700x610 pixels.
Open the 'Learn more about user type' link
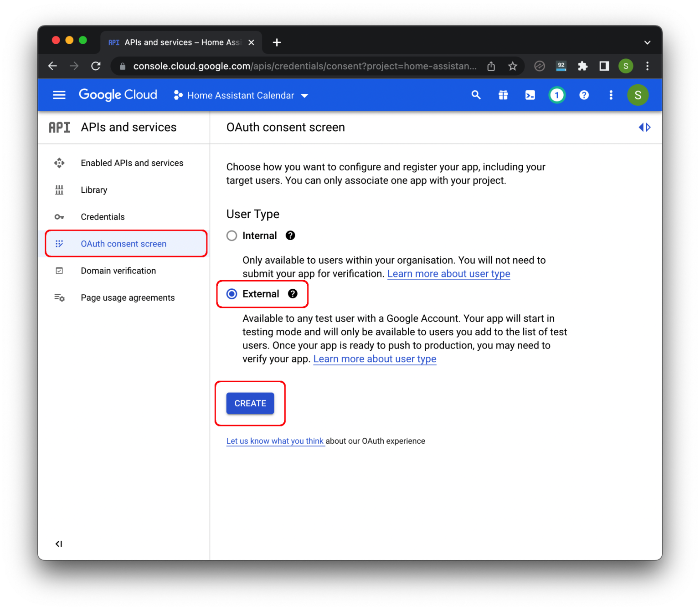click(448, 273)
